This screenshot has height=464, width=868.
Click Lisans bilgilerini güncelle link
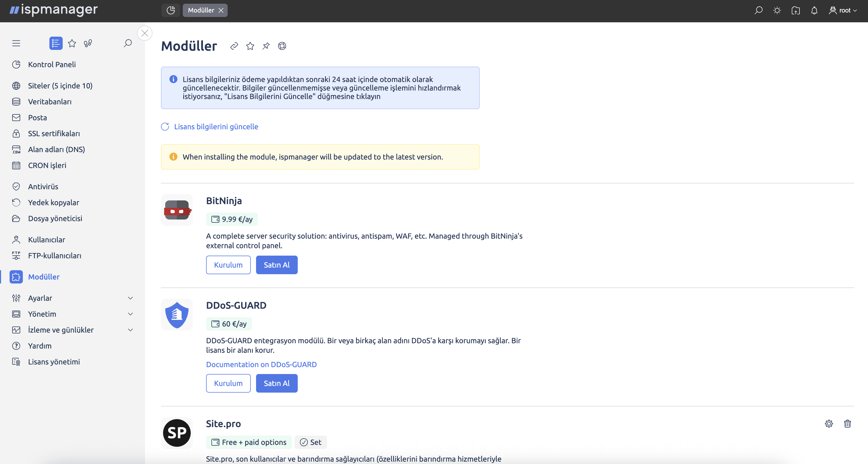pos(210,127)
